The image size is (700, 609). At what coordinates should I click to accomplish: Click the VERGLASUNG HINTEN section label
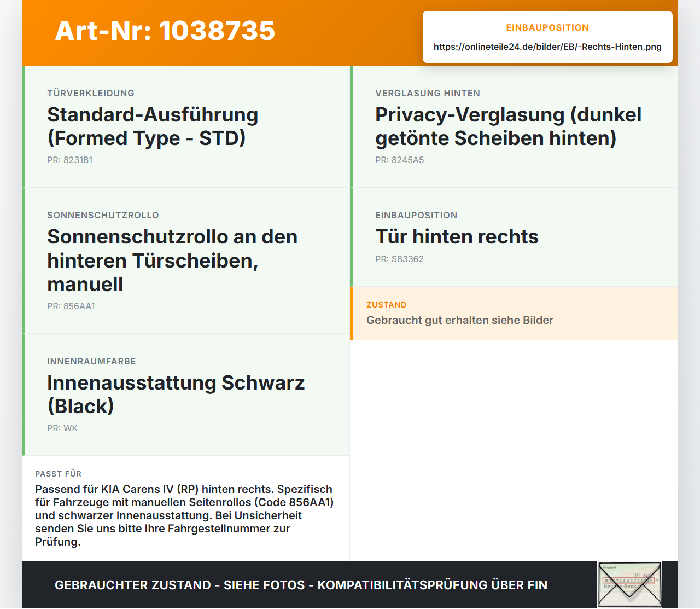(428, 93)
